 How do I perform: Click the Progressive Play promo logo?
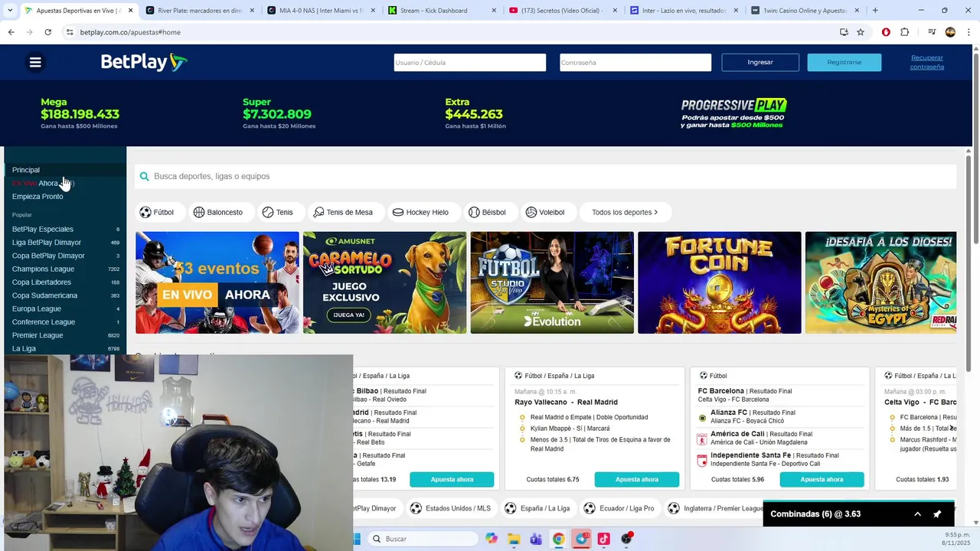(733, 112)
